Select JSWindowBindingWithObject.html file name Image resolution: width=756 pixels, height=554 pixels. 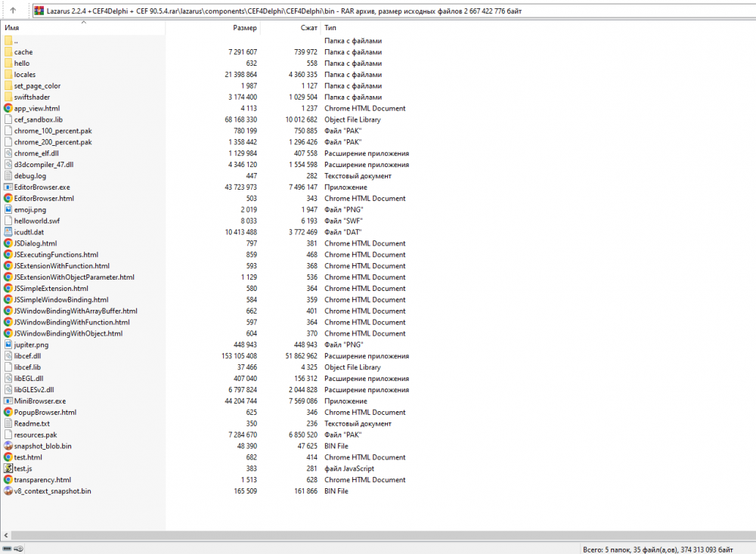(x=69, y=333)
